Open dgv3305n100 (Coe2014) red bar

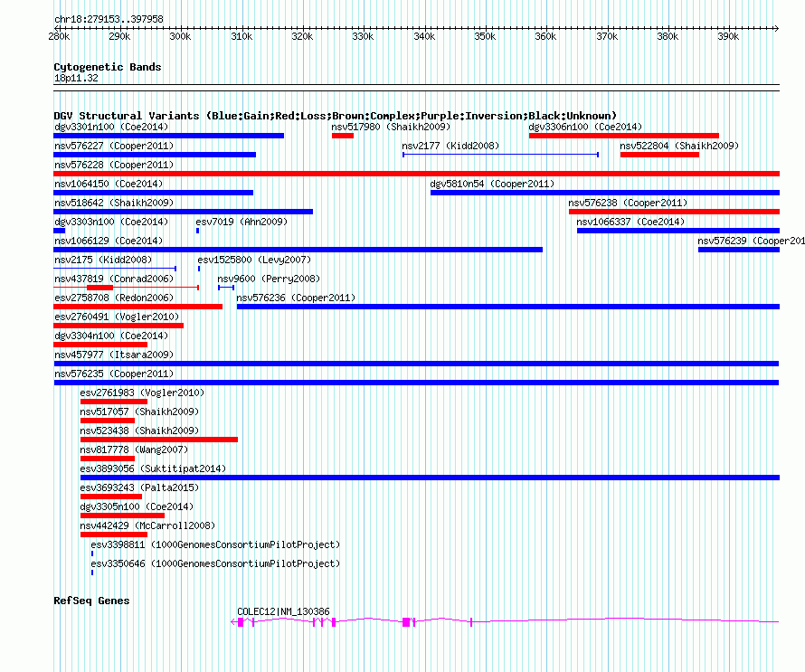point(122,516)
